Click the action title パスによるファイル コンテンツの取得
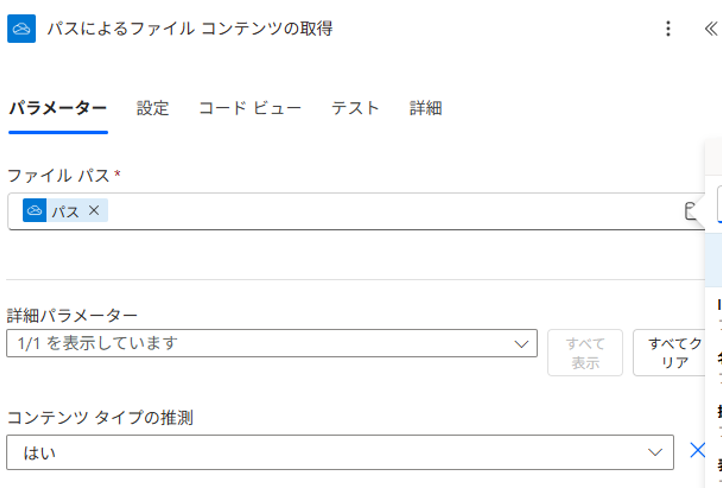The height and width of the screenshot is (488, 722). pos(190,29)
